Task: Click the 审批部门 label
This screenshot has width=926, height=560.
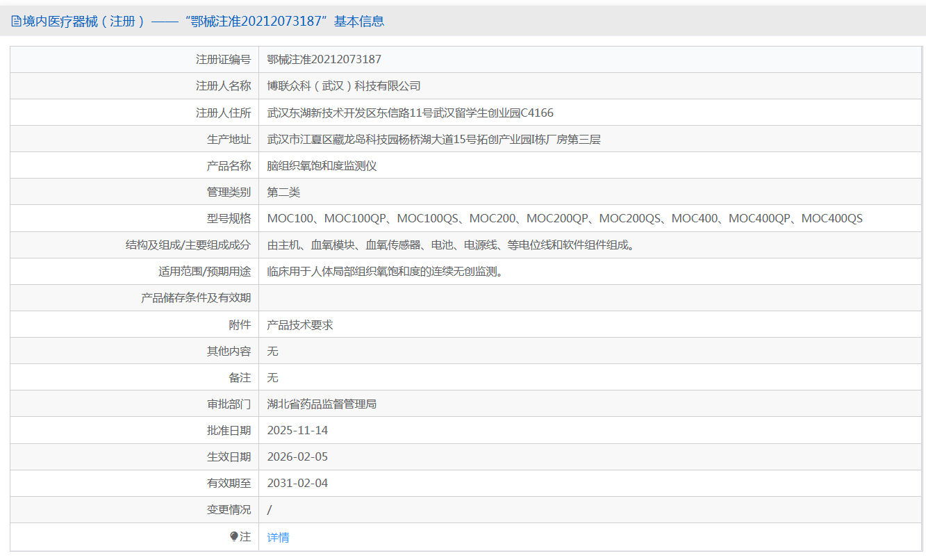Action: [x=229, y=404]
